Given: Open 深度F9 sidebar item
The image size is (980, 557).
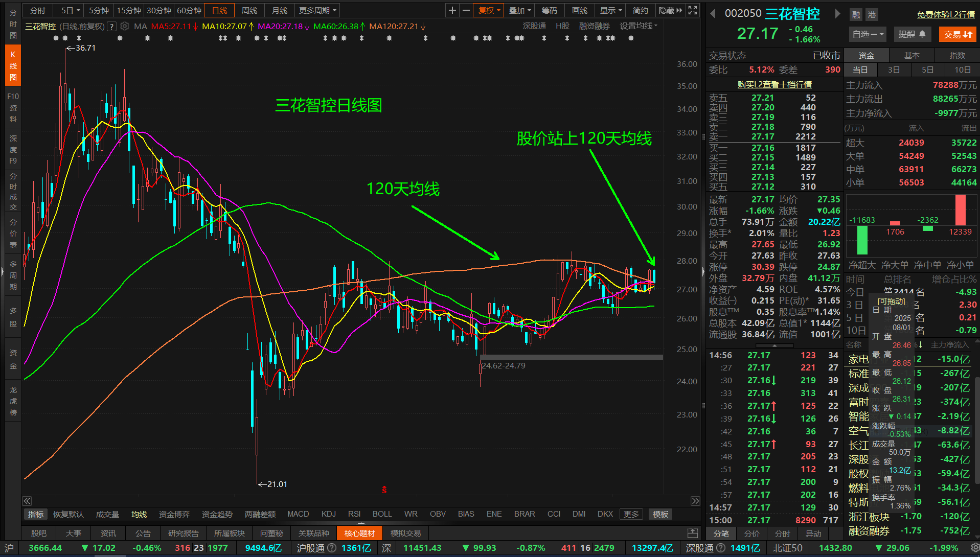Looking at the screenshot, I should click(13, 149).
